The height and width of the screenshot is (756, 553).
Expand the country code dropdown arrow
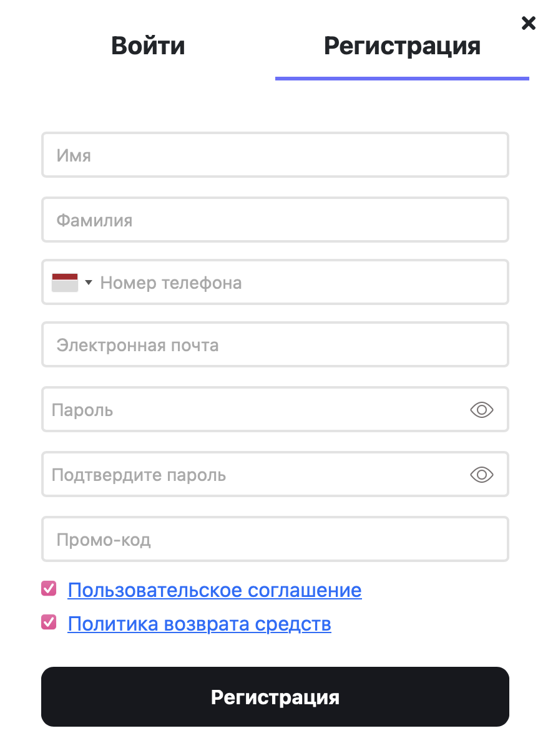(88, 283)
